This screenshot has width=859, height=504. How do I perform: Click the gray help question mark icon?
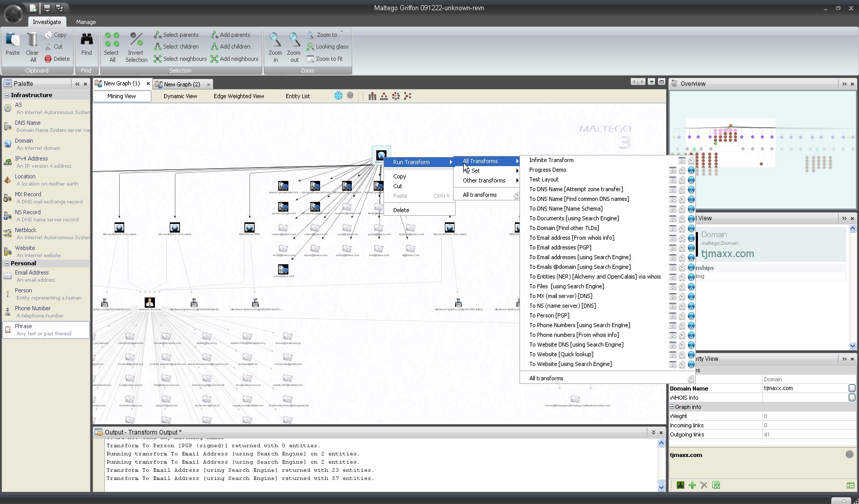pyautogui.click(x=849, y=454)
